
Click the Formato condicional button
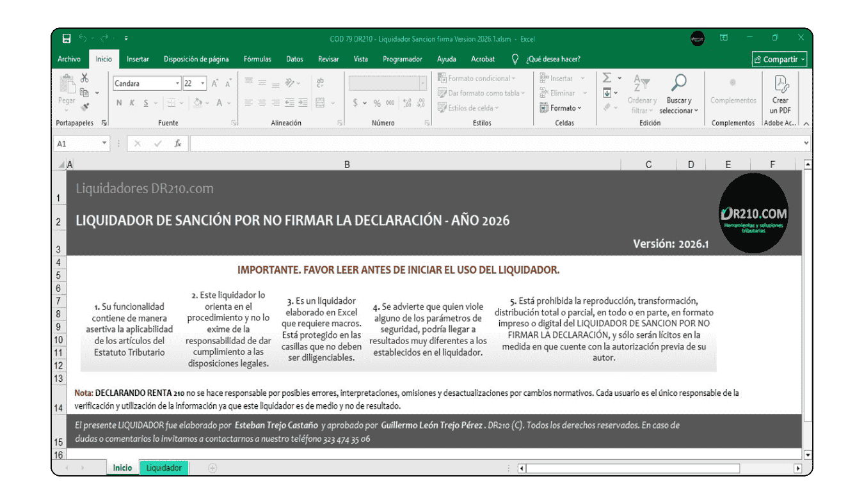480,77
